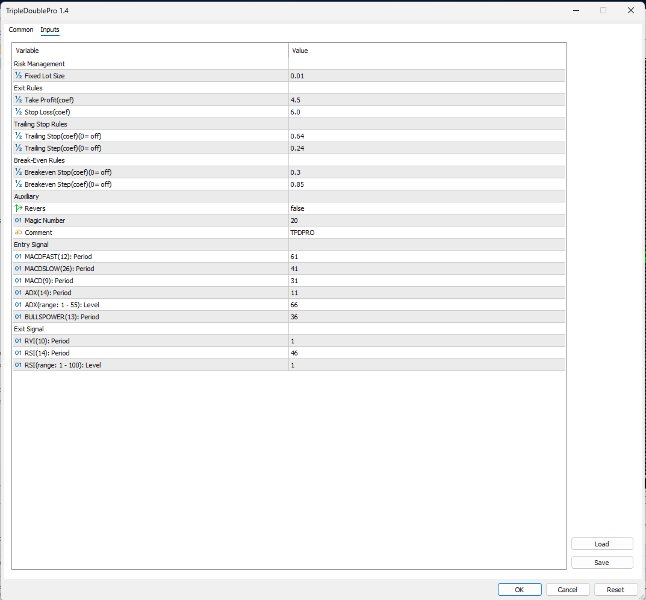
Task: Click the MACDSLOW(26) integer icon
Action: tap(18, 269)
